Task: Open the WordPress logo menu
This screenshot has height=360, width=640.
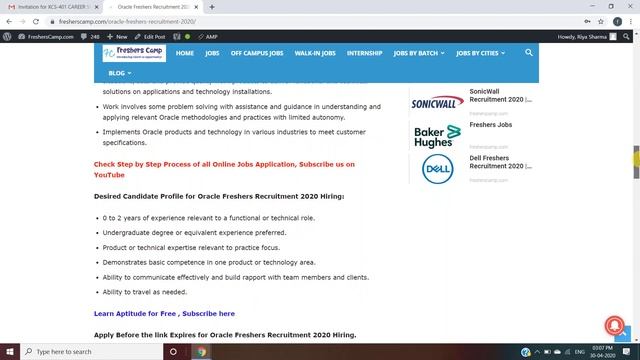Action: tap(7, 36)
